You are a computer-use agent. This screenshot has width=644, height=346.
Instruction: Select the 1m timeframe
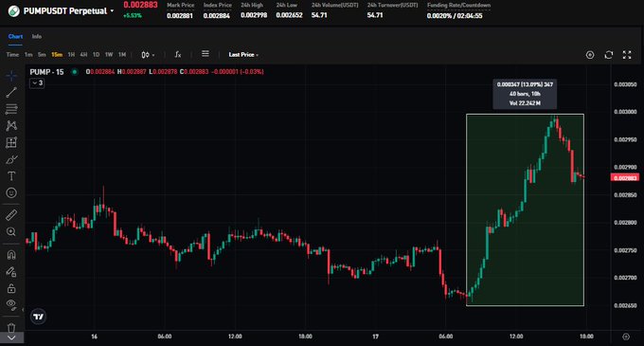28,55
